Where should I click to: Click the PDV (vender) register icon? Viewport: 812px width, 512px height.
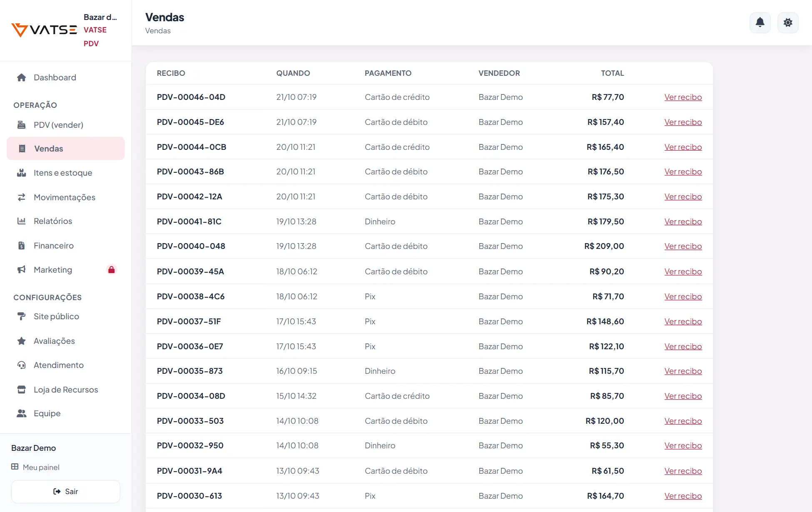coord(22,125)
